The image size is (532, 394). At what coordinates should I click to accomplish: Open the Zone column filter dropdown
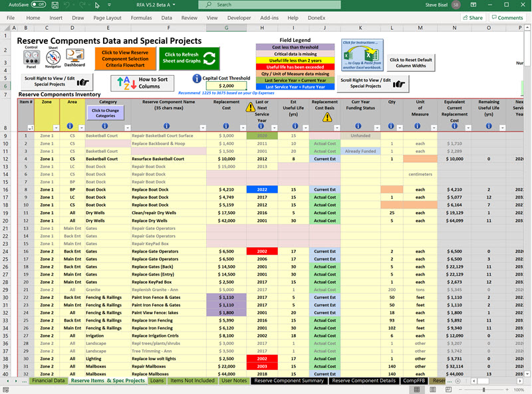[57, 127]
